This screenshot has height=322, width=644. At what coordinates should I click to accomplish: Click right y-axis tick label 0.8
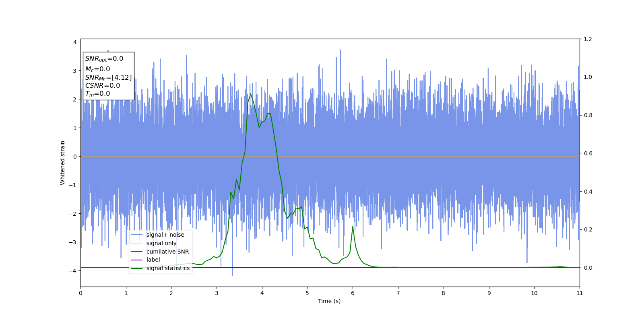[588, 115]
